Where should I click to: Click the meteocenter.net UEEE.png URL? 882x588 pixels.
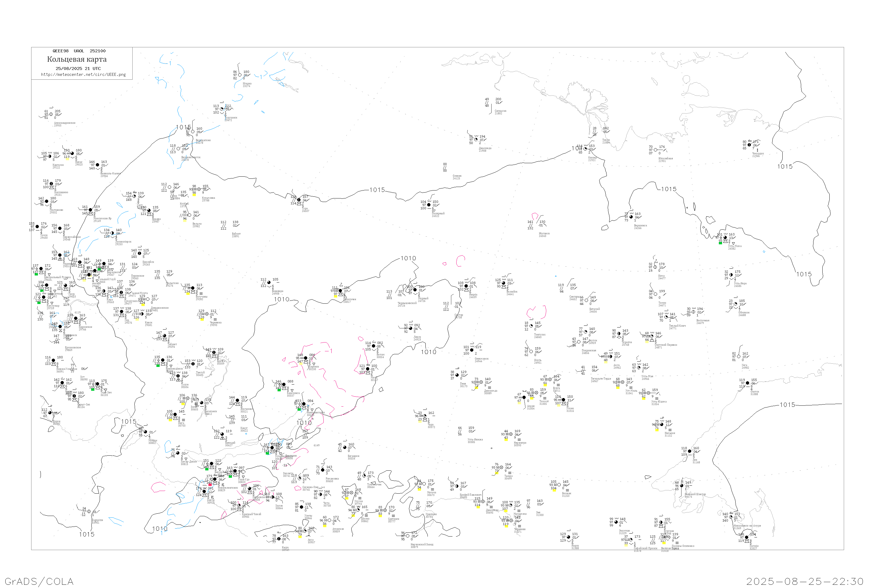pos(83,75)
